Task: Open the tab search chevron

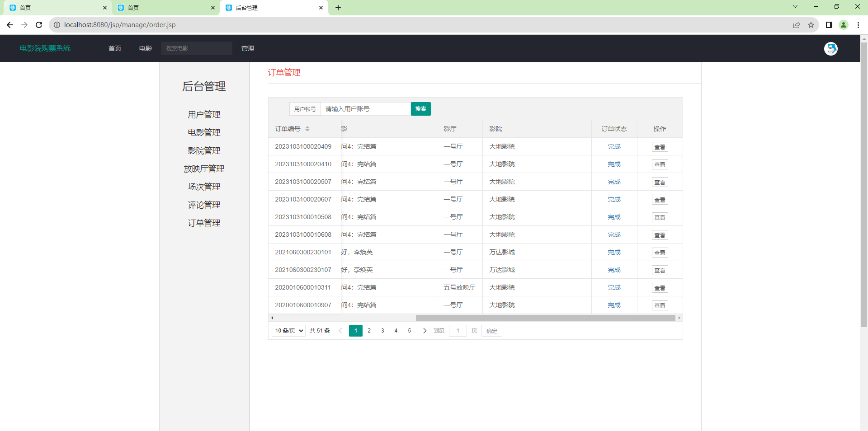Action: point(795,6)
